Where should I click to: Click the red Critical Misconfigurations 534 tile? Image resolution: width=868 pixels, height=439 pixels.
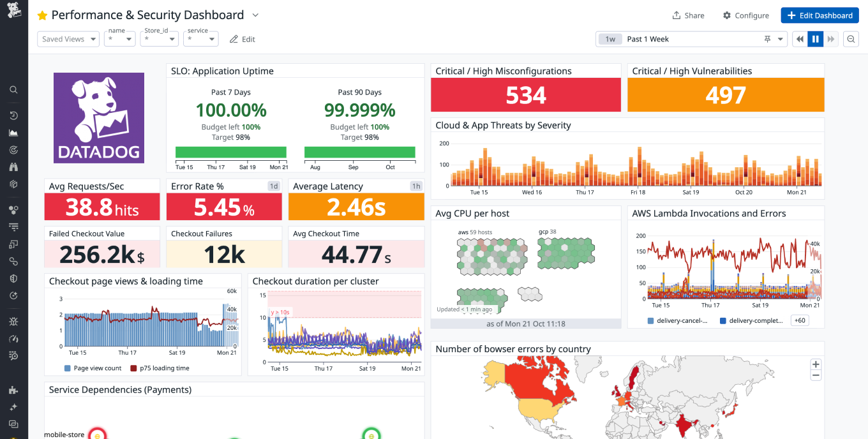click(x=525, y=95)
